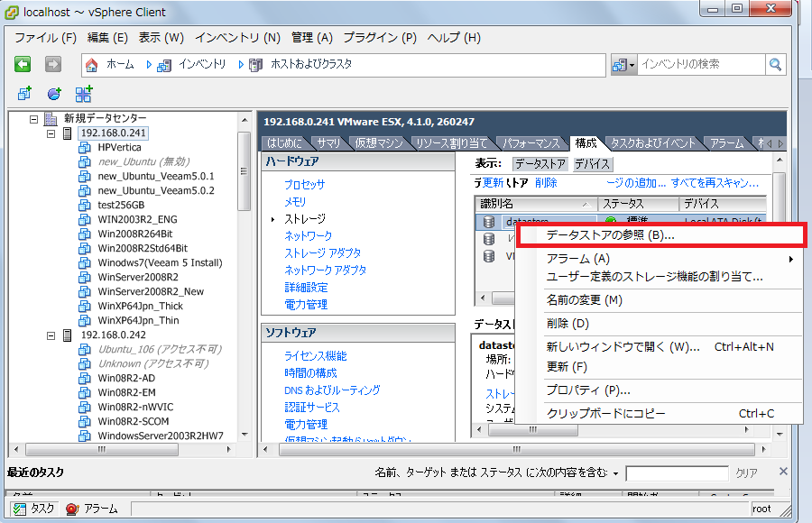Click the 削除 link above datastore list

tap(546, 183)
